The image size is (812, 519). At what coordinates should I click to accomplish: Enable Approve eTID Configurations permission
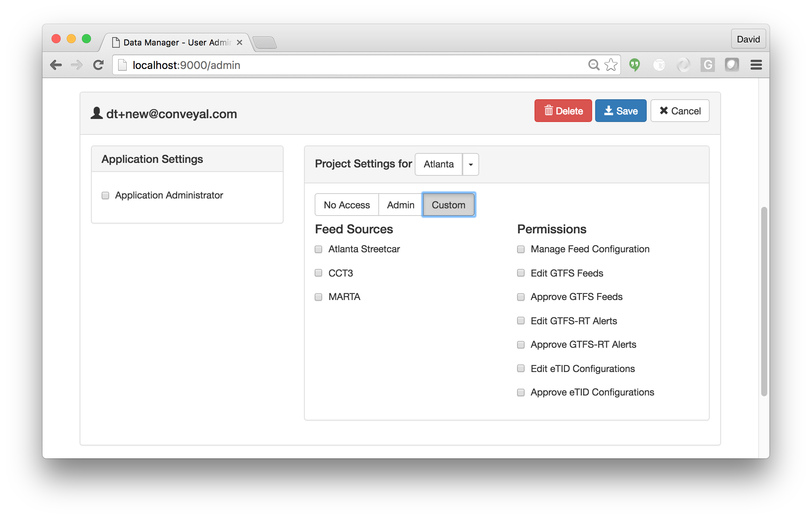pyautogui.click(x=521, y=392)
